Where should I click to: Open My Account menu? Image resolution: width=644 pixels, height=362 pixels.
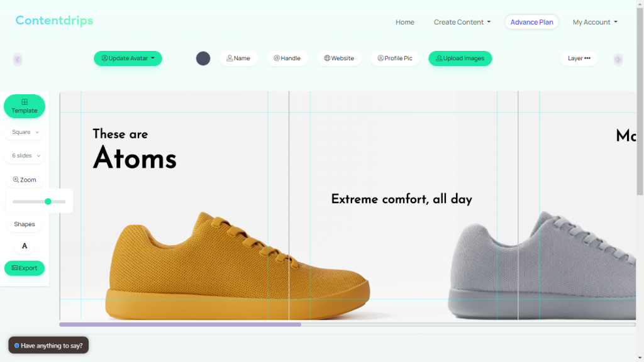coord(595,22)
